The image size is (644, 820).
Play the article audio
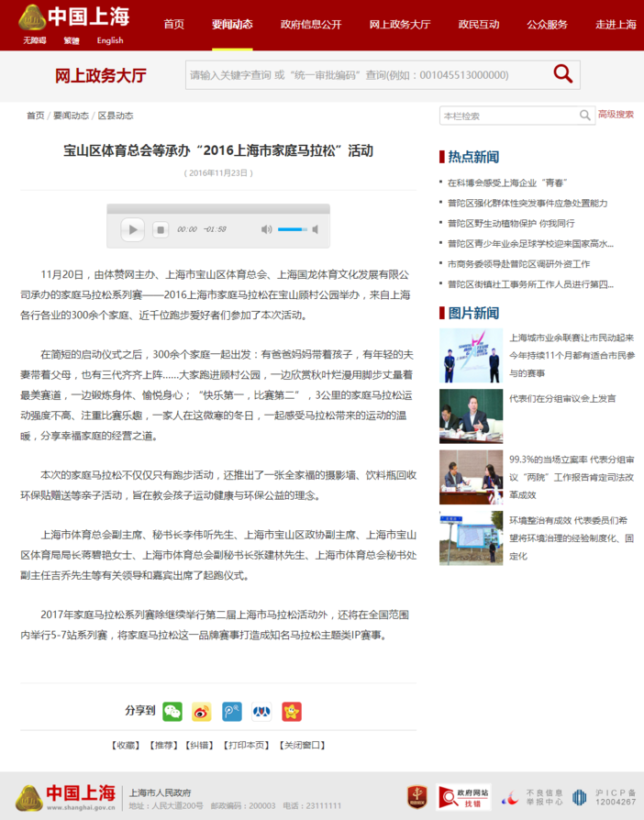(133, 229)
